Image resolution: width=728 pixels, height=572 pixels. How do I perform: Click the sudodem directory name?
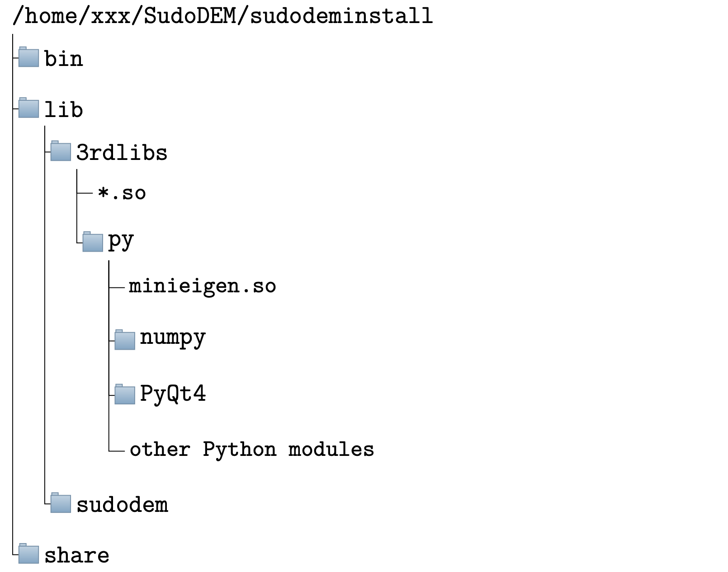click(122, 505)
